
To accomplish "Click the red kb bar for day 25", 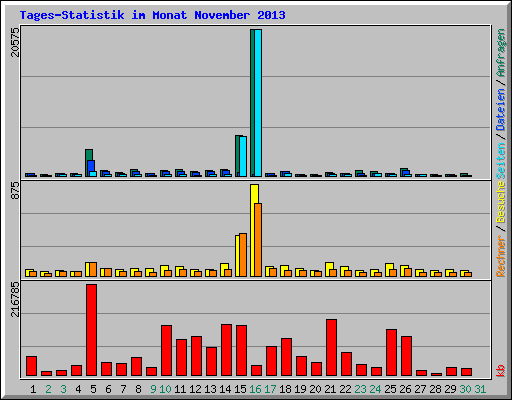I will click(392, 353).
